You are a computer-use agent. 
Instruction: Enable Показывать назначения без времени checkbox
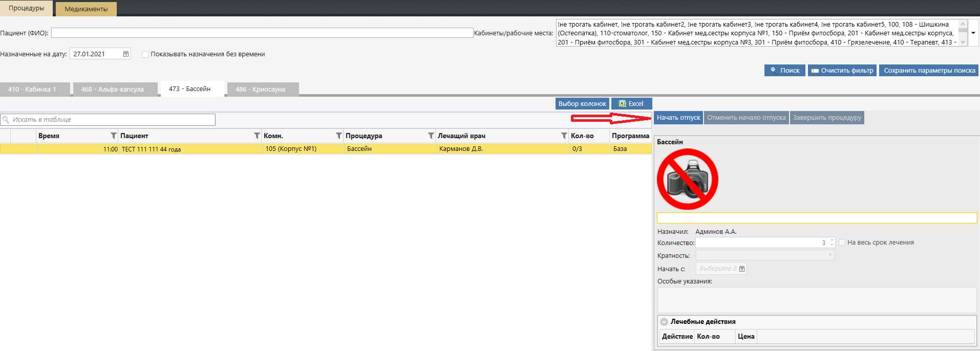(x=145, y=54)
